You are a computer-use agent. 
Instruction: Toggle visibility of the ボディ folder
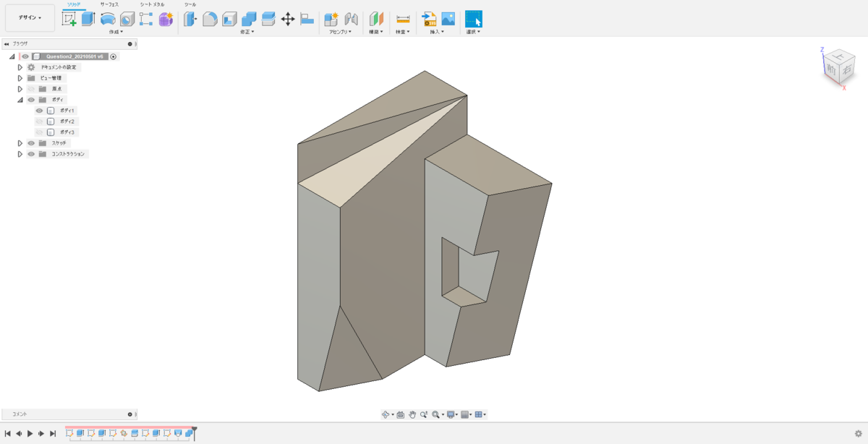[x=31, y=100]
